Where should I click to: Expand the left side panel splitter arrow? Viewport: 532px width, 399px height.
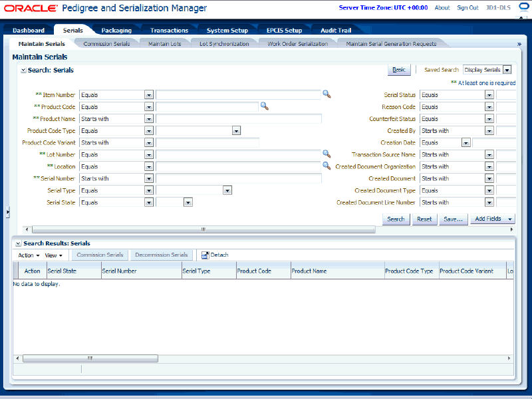(7, 212)
